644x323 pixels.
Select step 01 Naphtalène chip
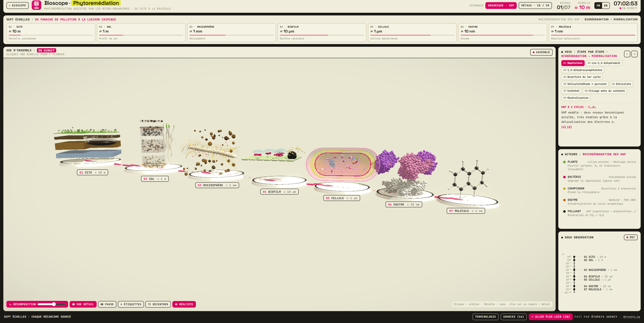point(573,63)
